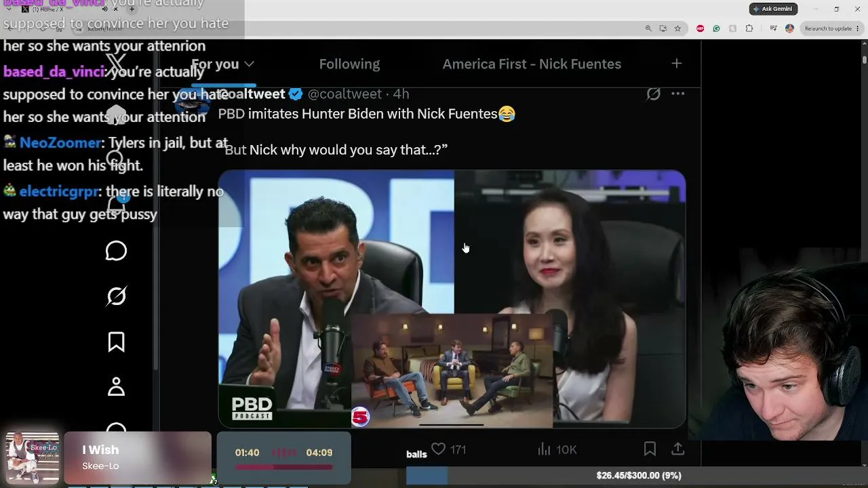Click the total song time 04:09
Viewport: 868px width, 488px height.
[319, 453]
